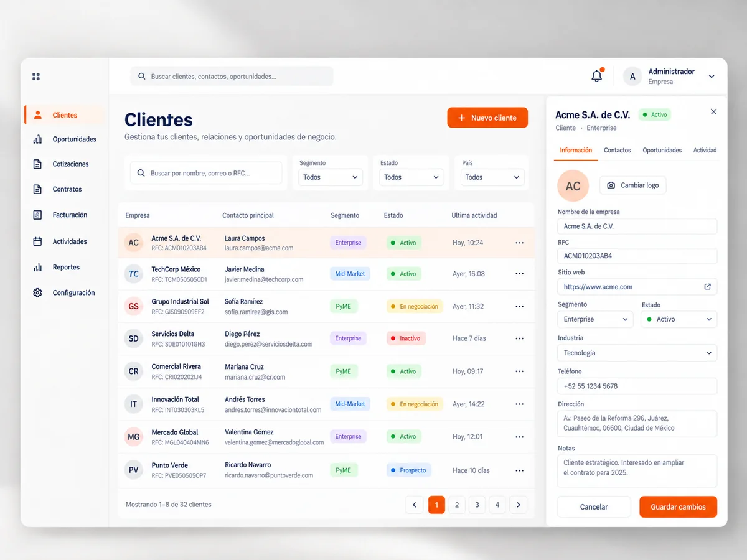Open the Administrador account menu
Viewport: 747px width, 560px height.
pos(670,77)
